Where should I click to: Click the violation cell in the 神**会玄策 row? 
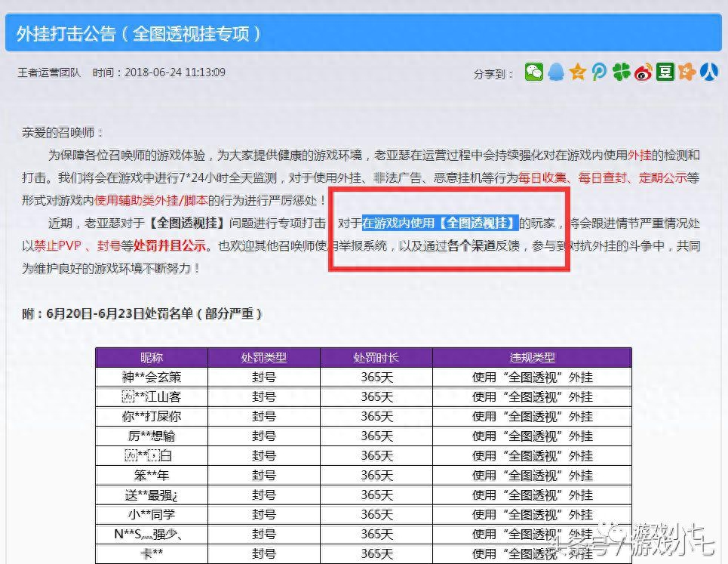(532, 378)
